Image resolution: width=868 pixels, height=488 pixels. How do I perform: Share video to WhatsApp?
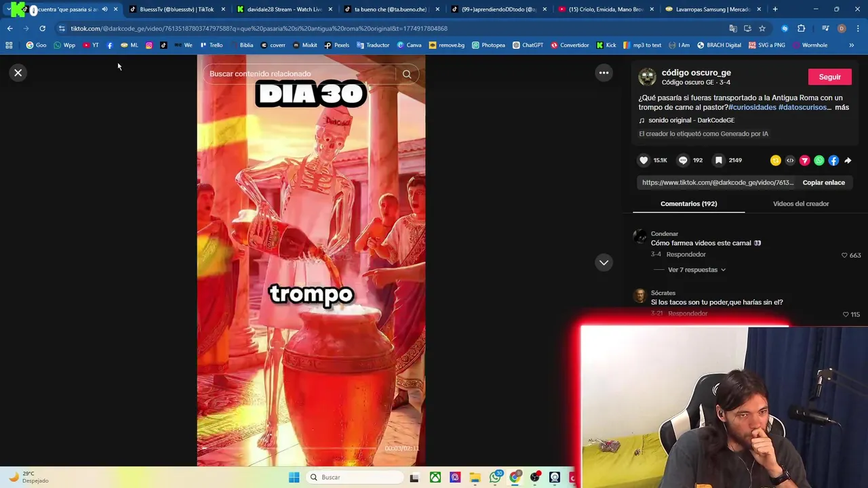click(x=819, y=161)
